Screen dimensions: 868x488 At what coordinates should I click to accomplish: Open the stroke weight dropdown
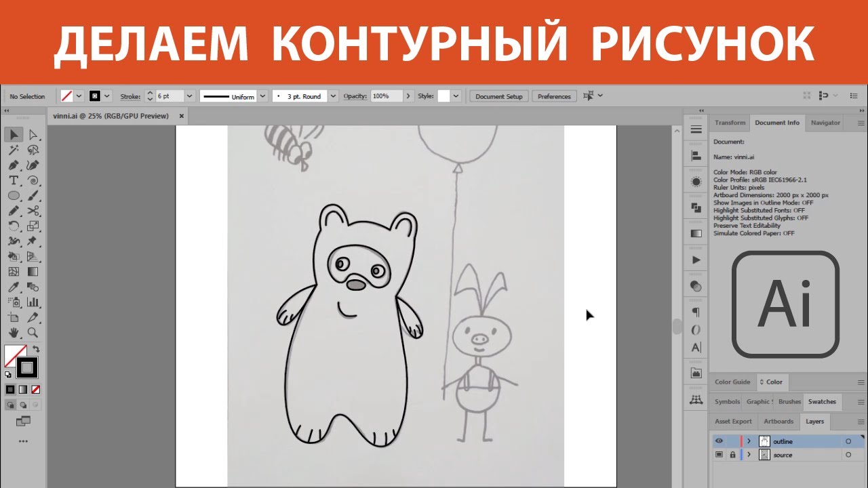[189, 96]
